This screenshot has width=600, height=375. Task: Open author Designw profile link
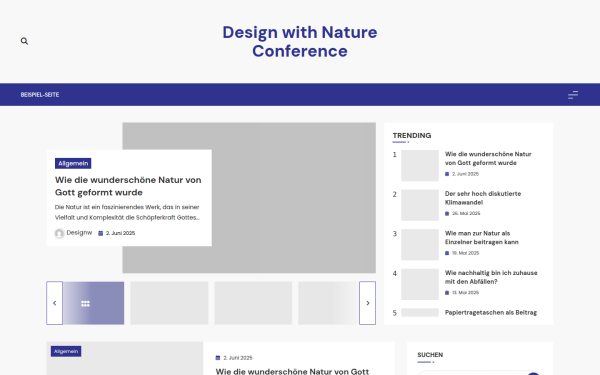pos(79,233)
